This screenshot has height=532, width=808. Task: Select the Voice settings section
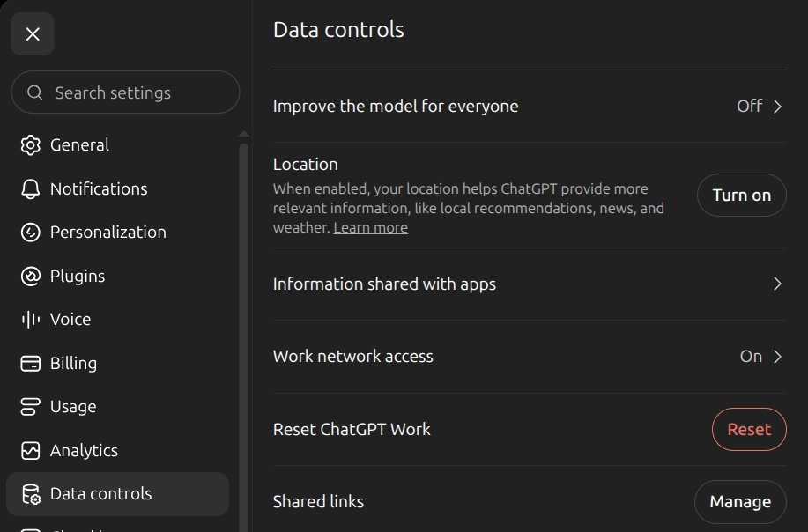click(x=117, y=320)
